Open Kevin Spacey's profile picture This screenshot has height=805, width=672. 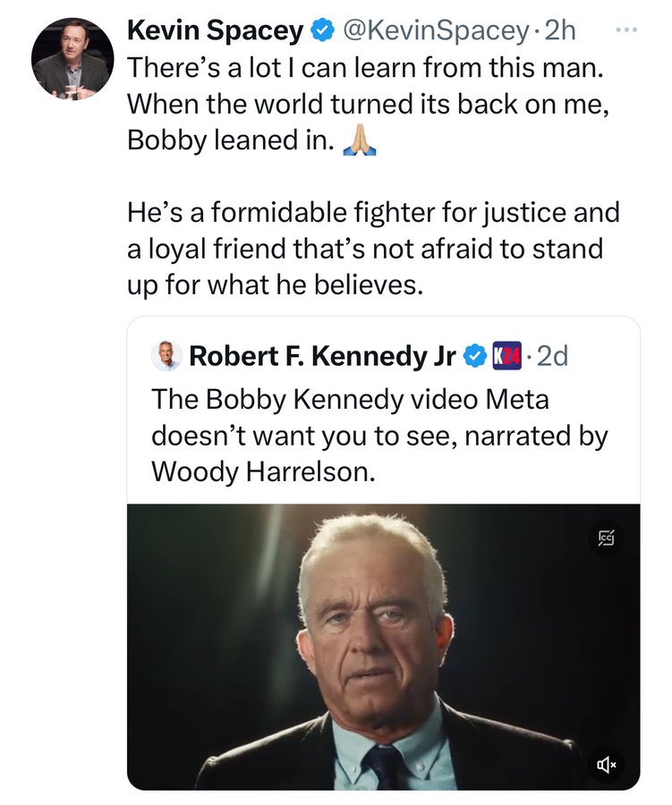click(x=72, y=57)
